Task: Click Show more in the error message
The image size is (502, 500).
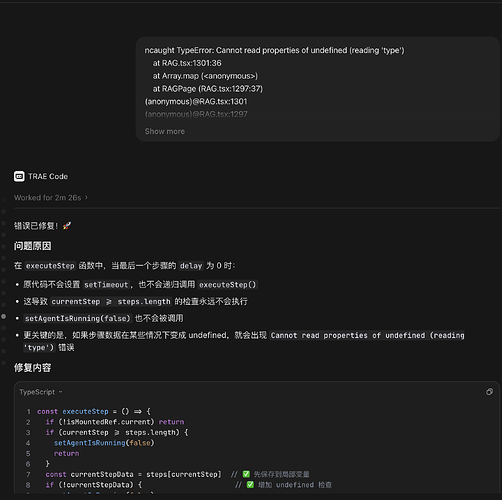Action: pyautogui.click(x=165, y=131)
